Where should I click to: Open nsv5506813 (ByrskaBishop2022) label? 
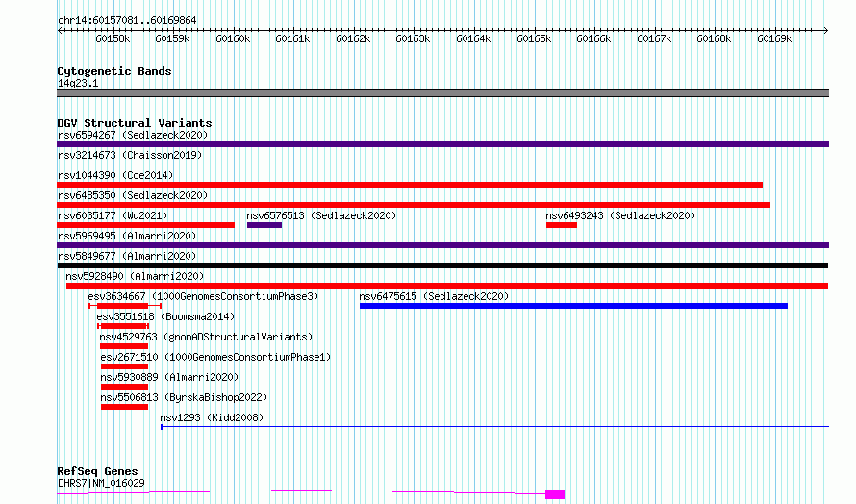184,397
